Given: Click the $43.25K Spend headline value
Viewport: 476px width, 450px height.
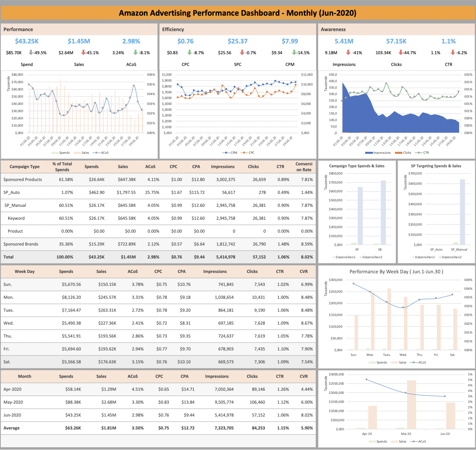Looking at the screenshot, I should click(27, 41).
